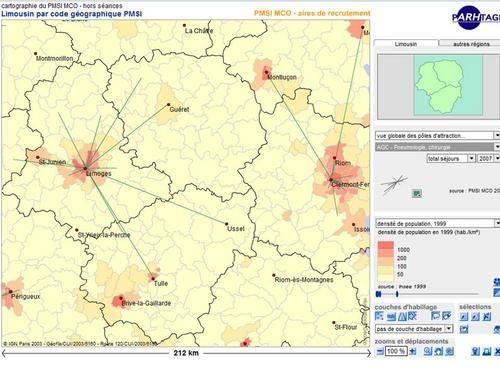
Task: Click the small green legend icon
Action: tap(417, 193)
